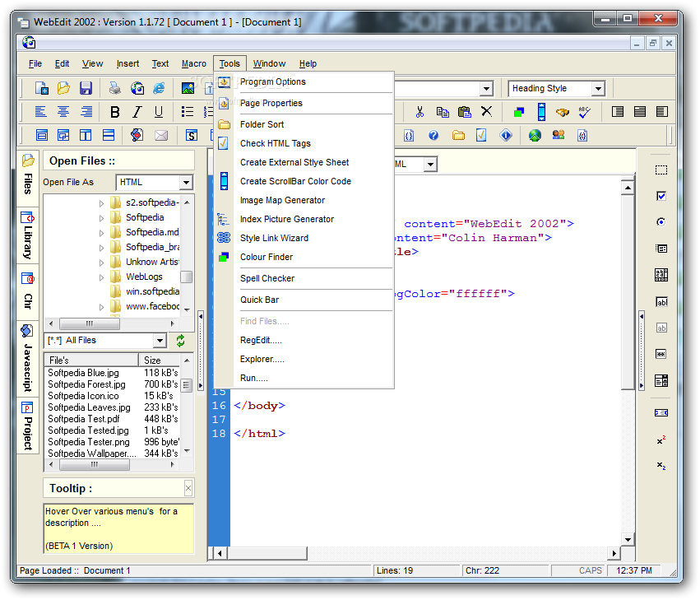Image resolution: width=700 pixels, height=600 pixels.
Task: Click the blue question mark help icon
Action: click(x=433, y=135)
